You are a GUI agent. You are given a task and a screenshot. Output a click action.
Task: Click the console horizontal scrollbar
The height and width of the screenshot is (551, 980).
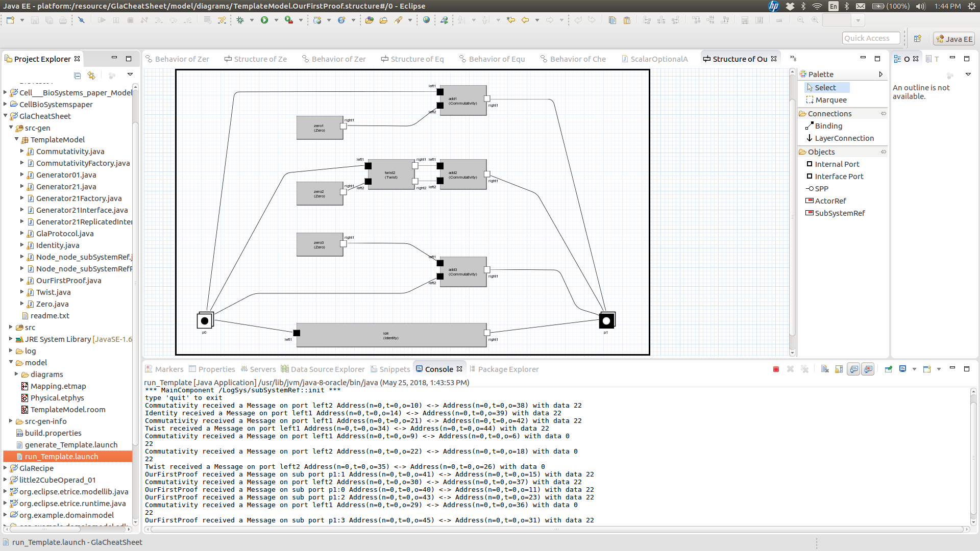pyautogui.click(x=556, y=530)
